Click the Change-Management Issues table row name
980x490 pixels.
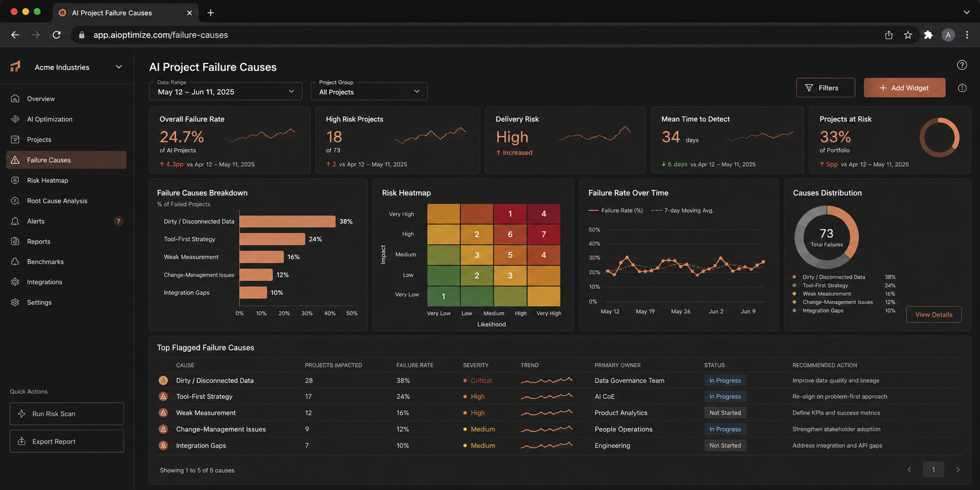tap(221, 429)
